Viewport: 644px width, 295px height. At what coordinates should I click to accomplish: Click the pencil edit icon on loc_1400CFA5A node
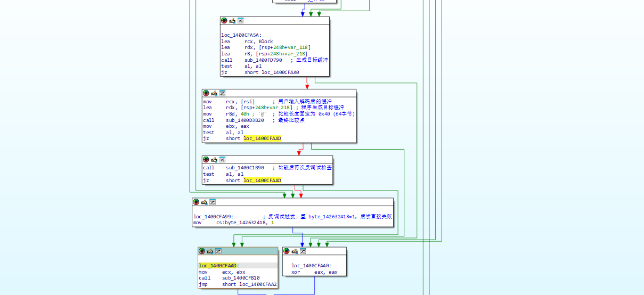(232, 21)
